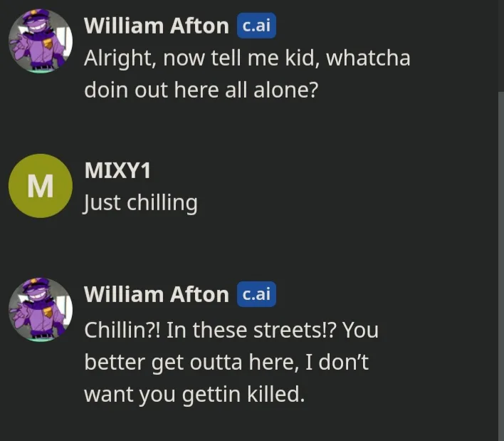
Task: Select the "Just chilling" message
Action: 141,203
